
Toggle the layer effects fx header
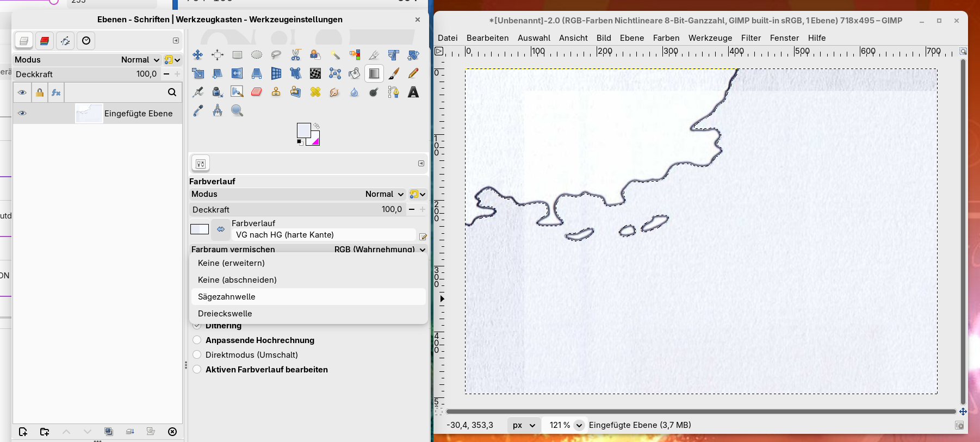(x=56, y=92)
